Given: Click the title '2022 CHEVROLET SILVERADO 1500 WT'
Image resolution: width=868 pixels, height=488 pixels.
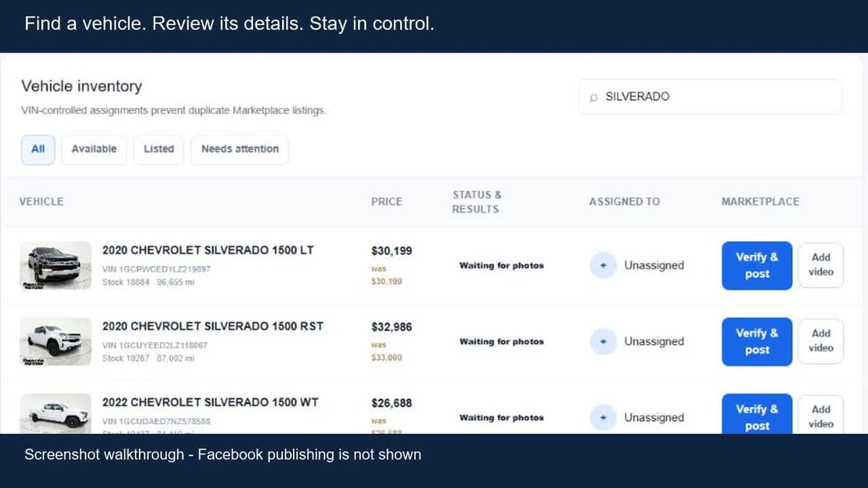Looking at the screenshot, I should (x=210, y=402).
